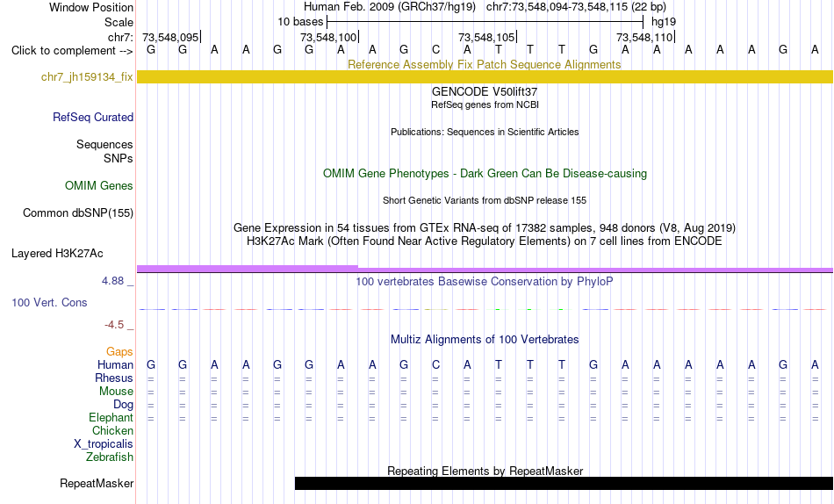Click the Sequences track label

[x=104, y=145]
